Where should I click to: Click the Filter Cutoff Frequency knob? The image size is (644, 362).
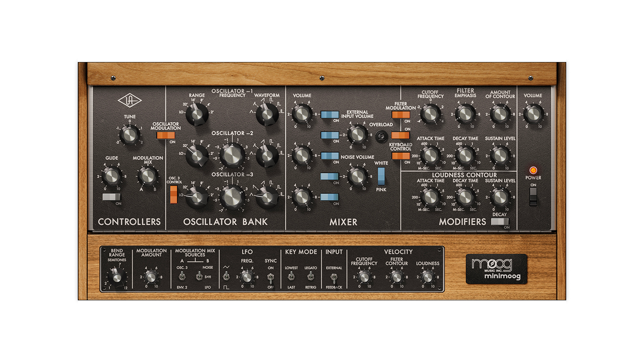coord(430,114)
